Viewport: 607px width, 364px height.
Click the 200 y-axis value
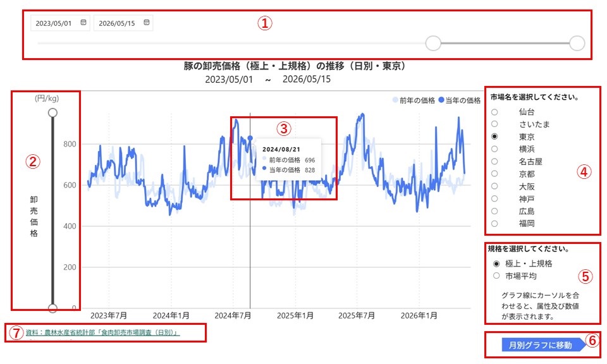[70, 267]
